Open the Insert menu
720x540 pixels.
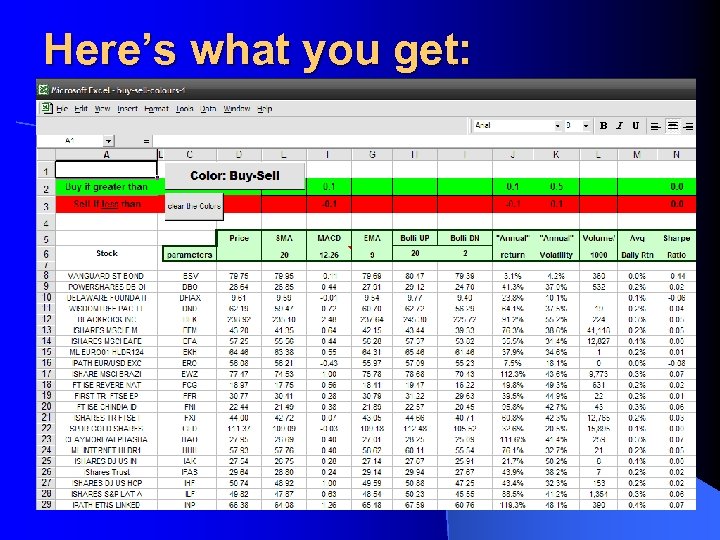127,109
